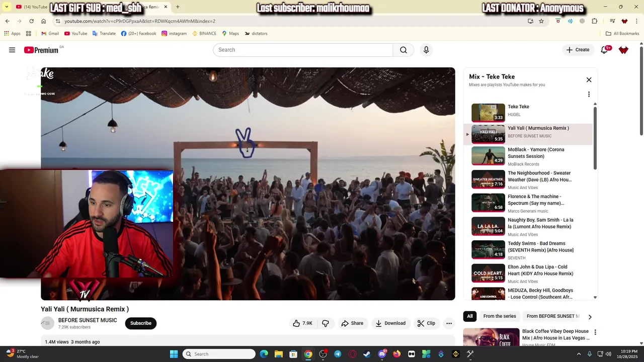The image size is (644, 362).
Task: Go to YouTube Premium home logo
Action: (41, 50)
